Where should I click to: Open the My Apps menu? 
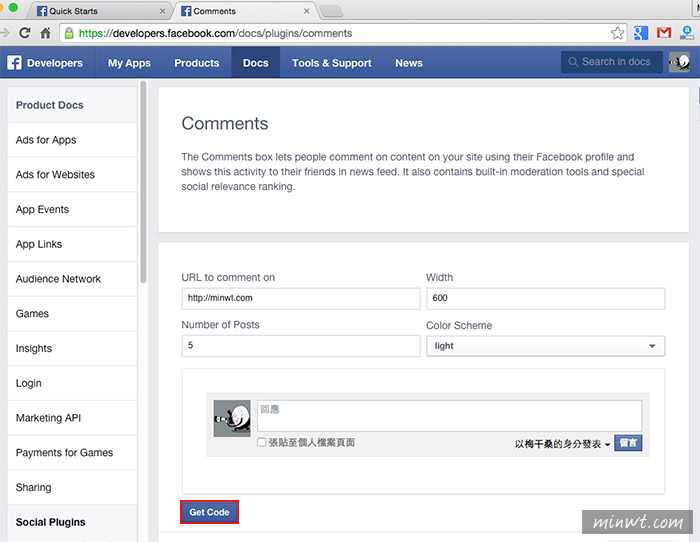(x=129, y=63)
